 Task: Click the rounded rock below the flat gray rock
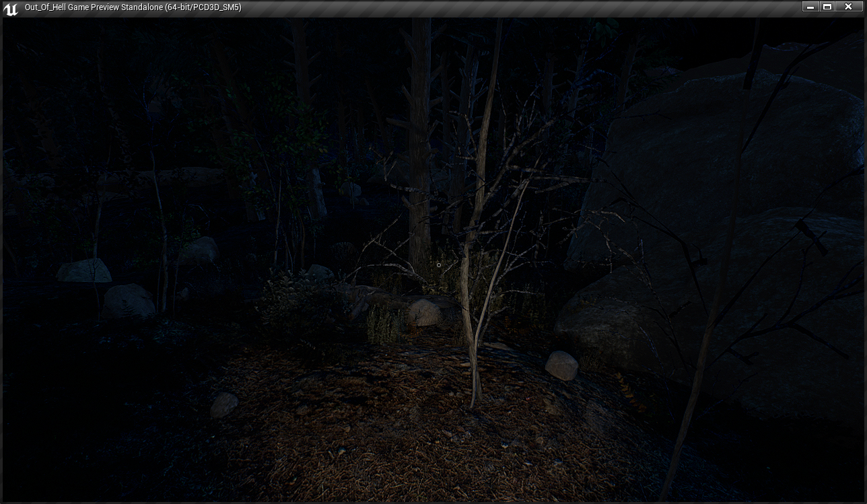(128, 301)
